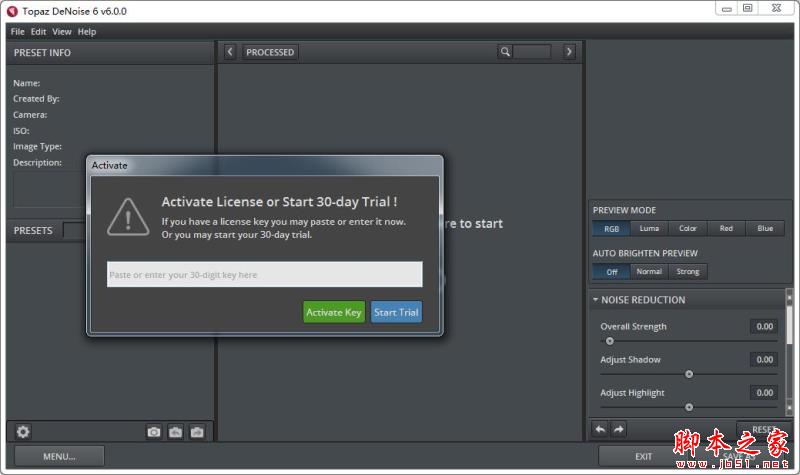The width and height of the screenshot is (800, 475).
Task: Collapse the Noise Reduction section
Action: [595, 300]
